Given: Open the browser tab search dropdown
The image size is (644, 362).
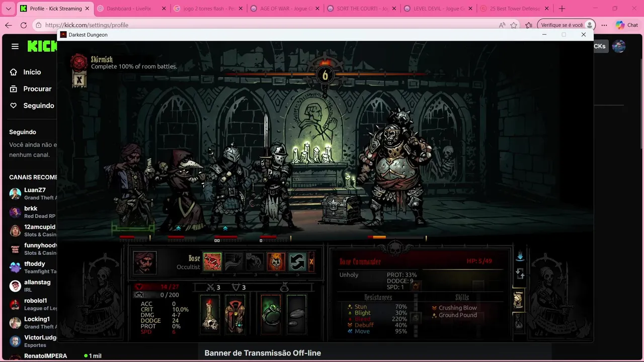Looking at the screenshot, I should click(x=8, y=9).
